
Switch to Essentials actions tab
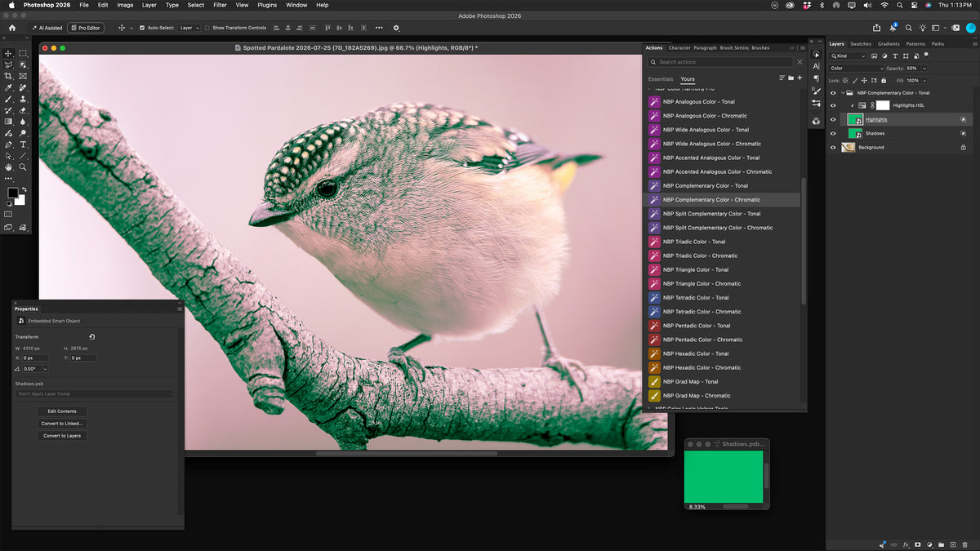(x=661, y=79)
